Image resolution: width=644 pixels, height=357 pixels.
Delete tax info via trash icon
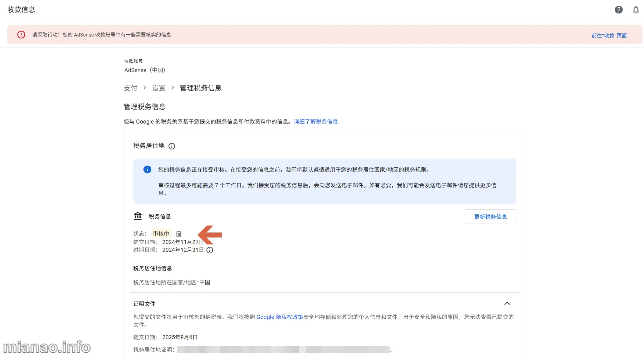(x=179, y=234)
